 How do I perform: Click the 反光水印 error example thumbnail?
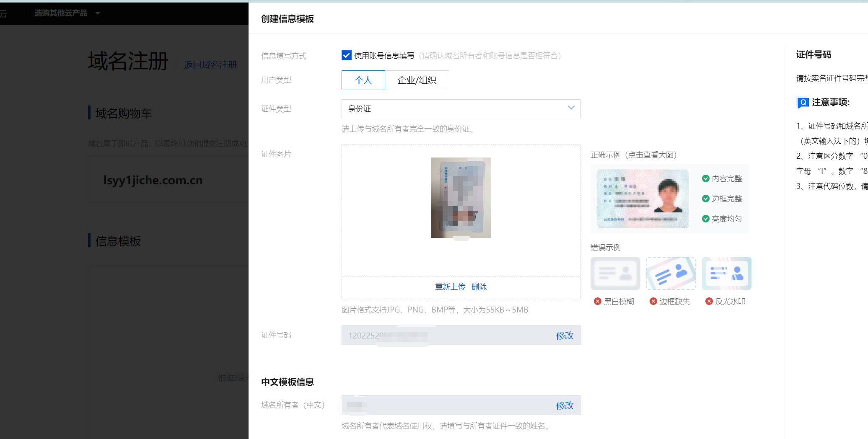727,274
